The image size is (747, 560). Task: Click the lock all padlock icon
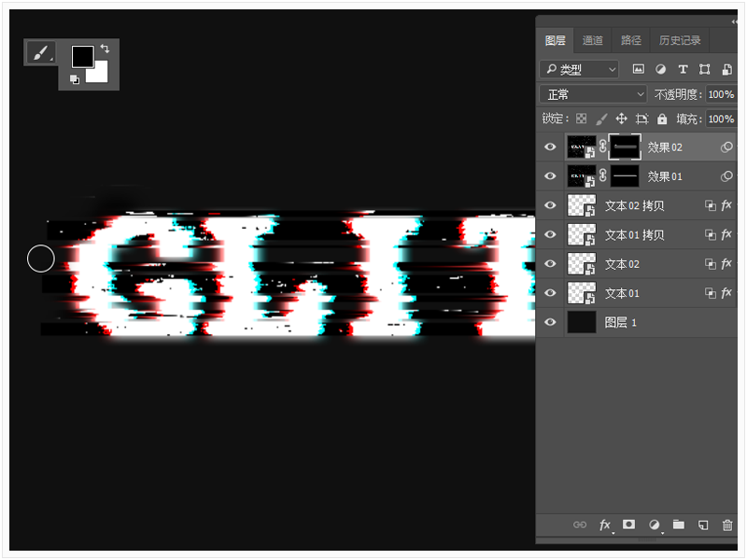click(x=662, y=119)
